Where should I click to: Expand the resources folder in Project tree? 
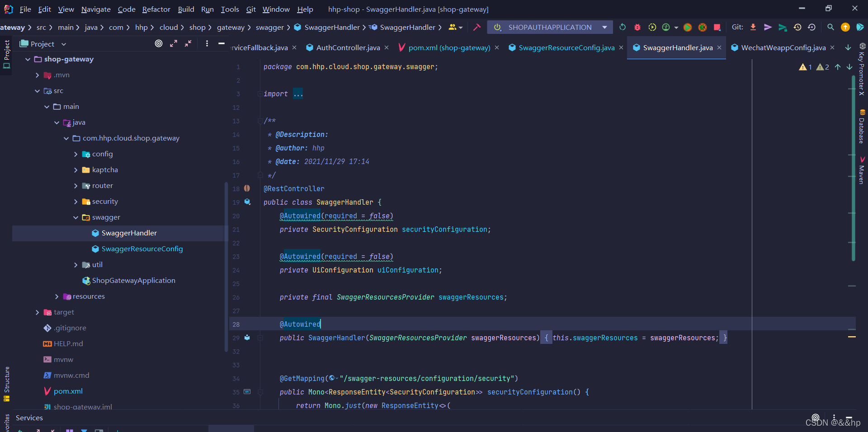click(57, 296)
